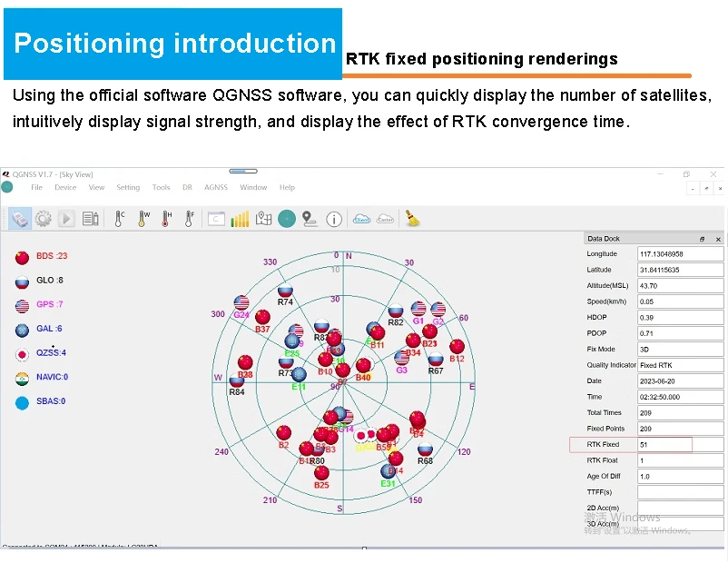Click the info (i) circle icon

point(334,219)
